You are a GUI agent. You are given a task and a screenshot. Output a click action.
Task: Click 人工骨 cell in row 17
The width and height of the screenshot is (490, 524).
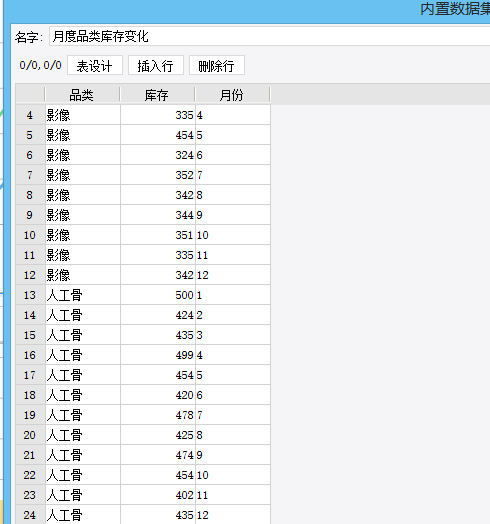[x=83, y=375]
